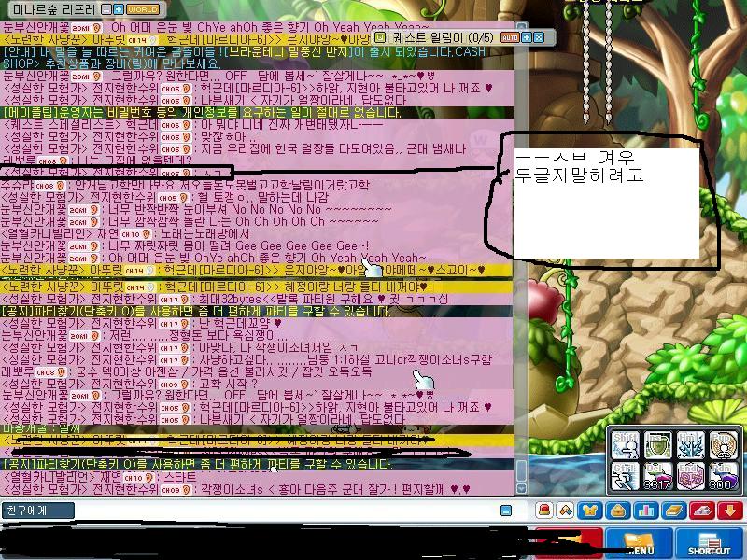
Task: Open the 친구에게 chat target dropdown
Action: 38,511
